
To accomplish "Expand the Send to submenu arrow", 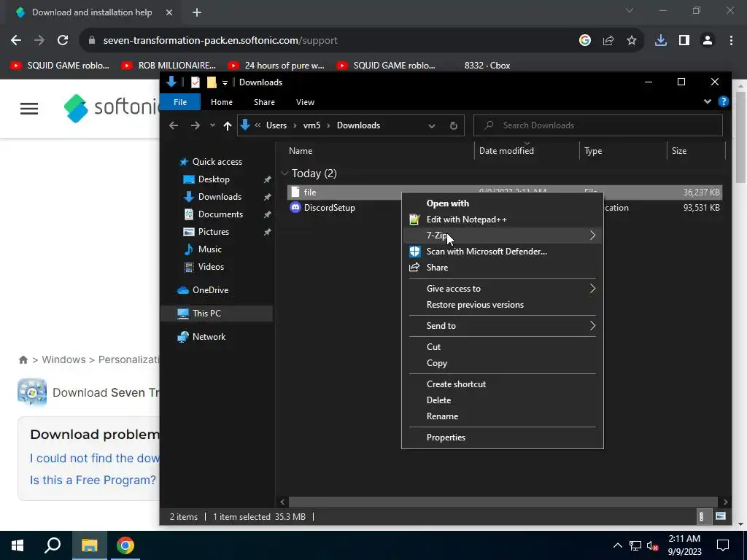I will pos(592,326).
